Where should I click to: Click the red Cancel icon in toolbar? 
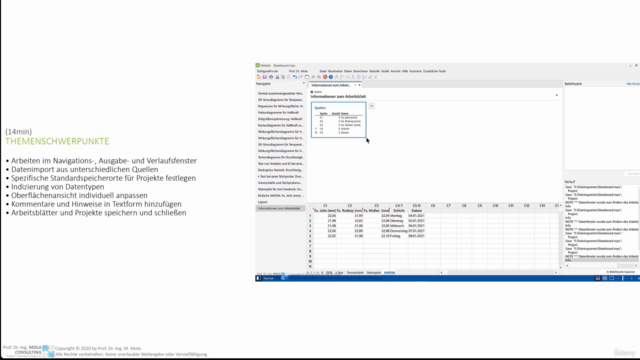click(x=325, y=77)
